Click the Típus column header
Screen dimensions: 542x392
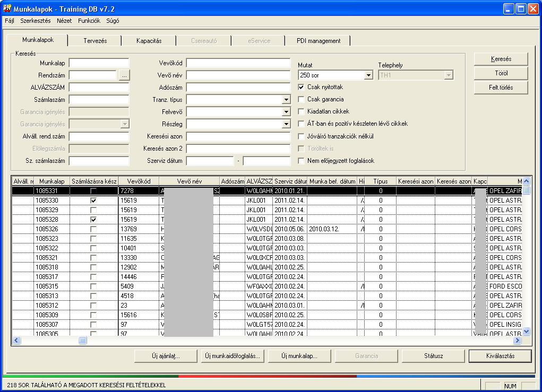point(380,181)
